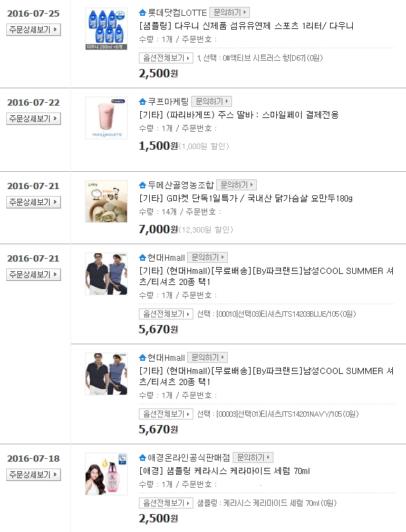Click home icon beside 애경온라인공식판매점 seller
The height and width of the screenshot is (532, 406).
142,457
